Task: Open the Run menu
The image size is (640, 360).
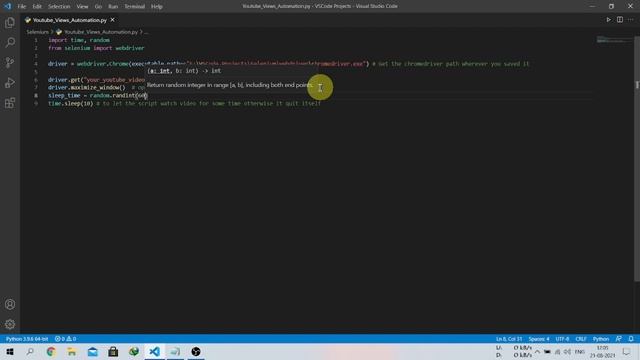Action: (x=113, y=7)
